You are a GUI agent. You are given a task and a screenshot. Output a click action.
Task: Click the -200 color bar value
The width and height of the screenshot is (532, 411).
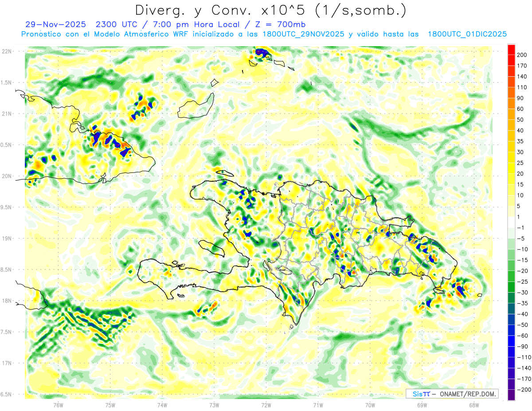[x=524, y=389]
